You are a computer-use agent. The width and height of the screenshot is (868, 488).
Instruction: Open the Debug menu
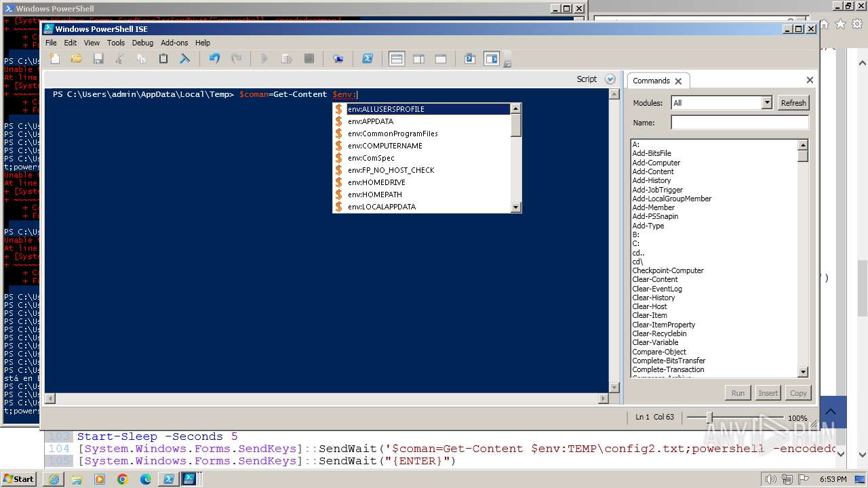click(142, 43)
